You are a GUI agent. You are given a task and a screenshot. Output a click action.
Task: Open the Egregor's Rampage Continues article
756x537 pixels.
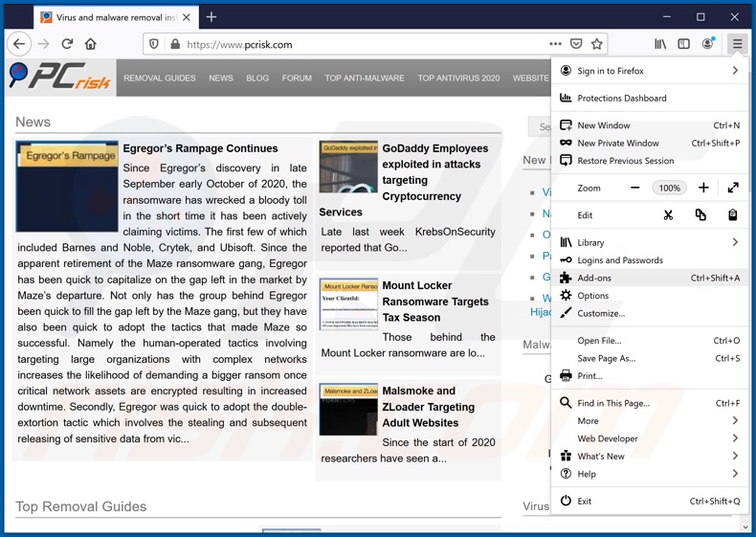pyautogui.click(x=200, y=148)
